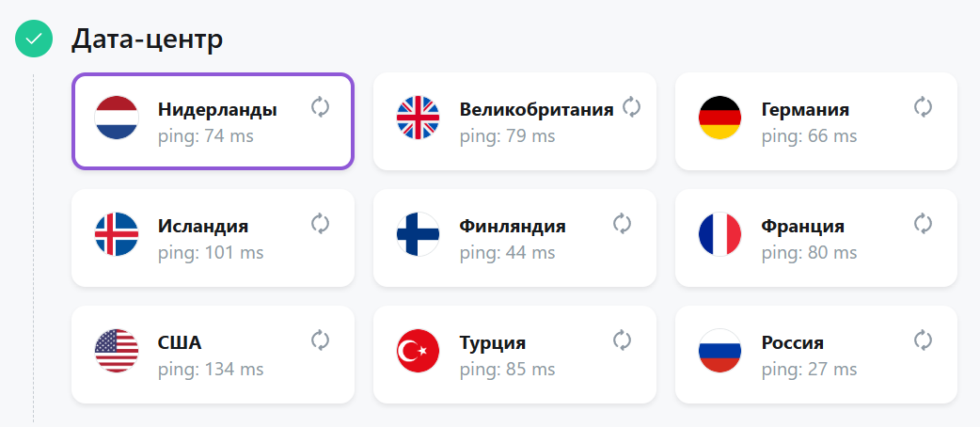Viewport: 980px width, 427px height.
Task: Select the Германия data center card
Action: click(816, 121)
